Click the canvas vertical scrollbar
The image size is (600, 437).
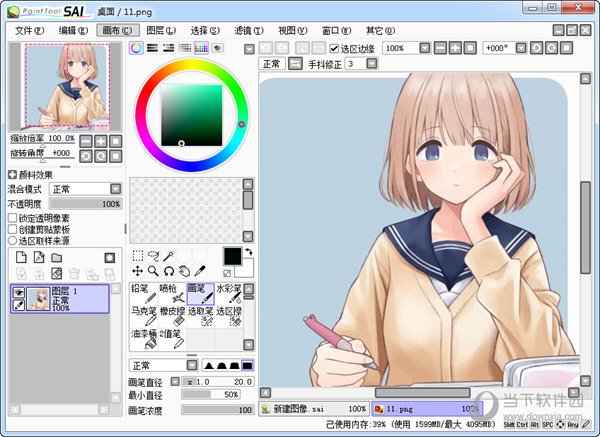coord(585,227)
